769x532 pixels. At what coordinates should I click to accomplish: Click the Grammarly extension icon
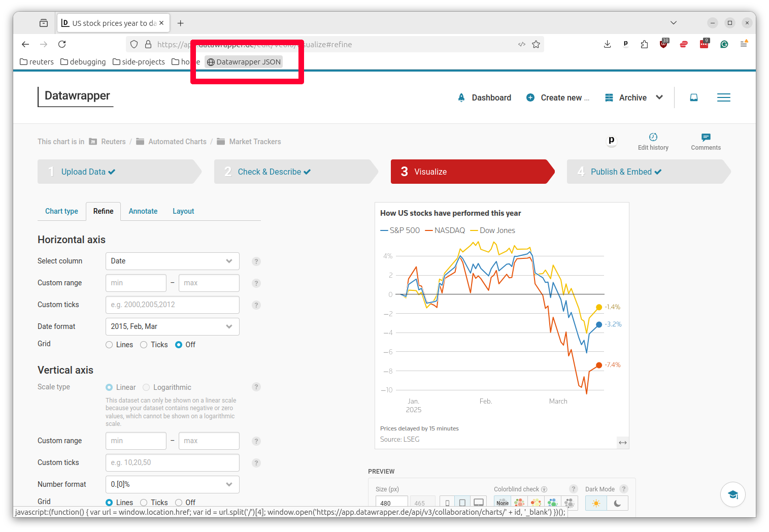pos(724,44)
